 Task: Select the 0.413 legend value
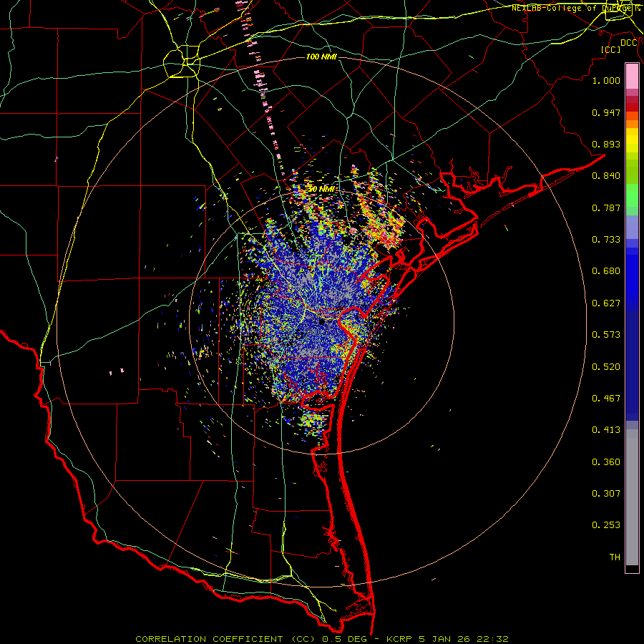[x=606, y=430]
